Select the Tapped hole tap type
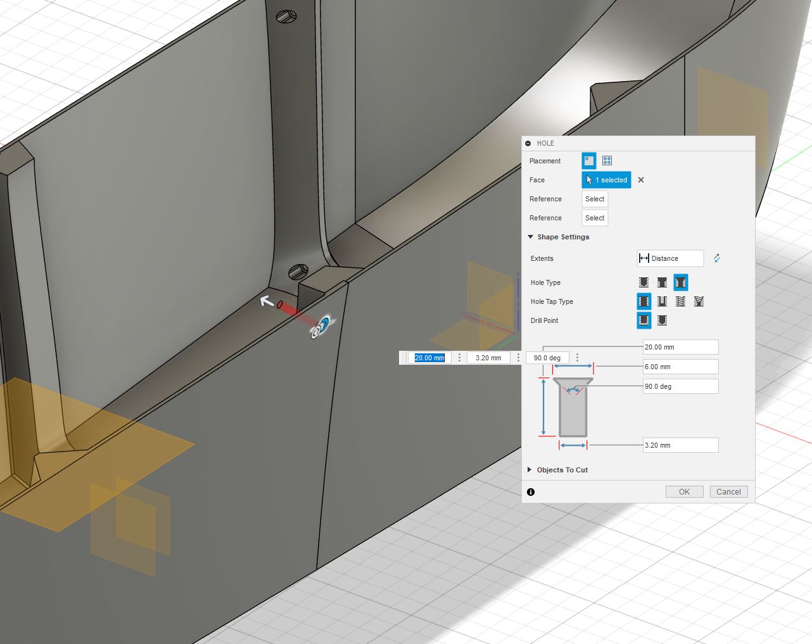 click(680, 301)
